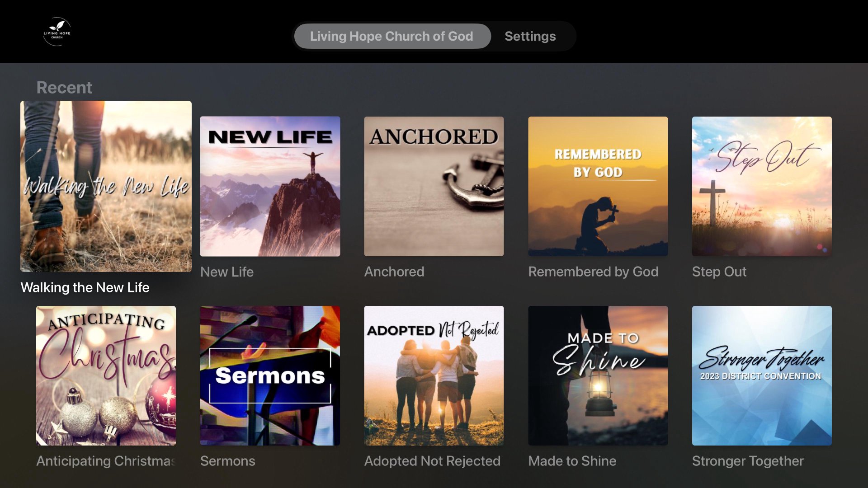Switch to the Settings tab
Viewport: 868px width, 488px height.
coord(530,36)
